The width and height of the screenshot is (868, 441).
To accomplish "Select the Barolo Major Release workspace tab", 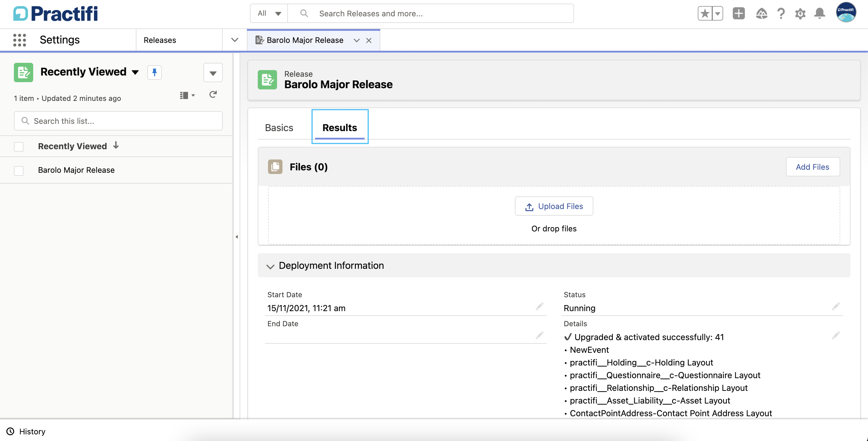I will [x=305, y=40].
